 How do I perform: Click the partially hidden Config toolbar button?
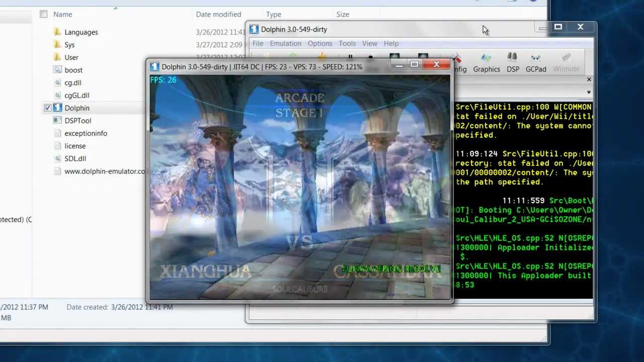pyautogui.click(x=460, y=63)
